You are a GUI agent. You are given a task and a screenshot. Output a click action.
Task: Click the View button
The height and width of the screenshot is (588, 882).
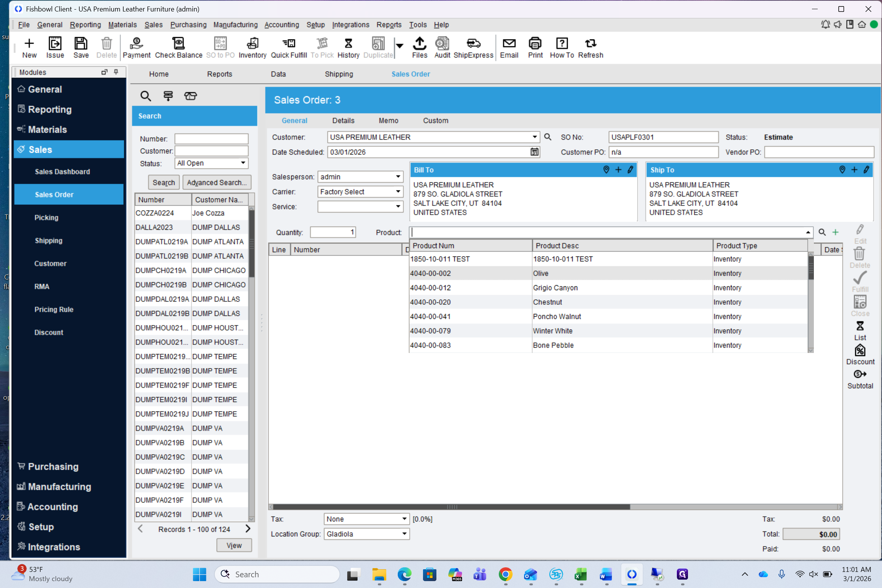click(x=234, y=545)
